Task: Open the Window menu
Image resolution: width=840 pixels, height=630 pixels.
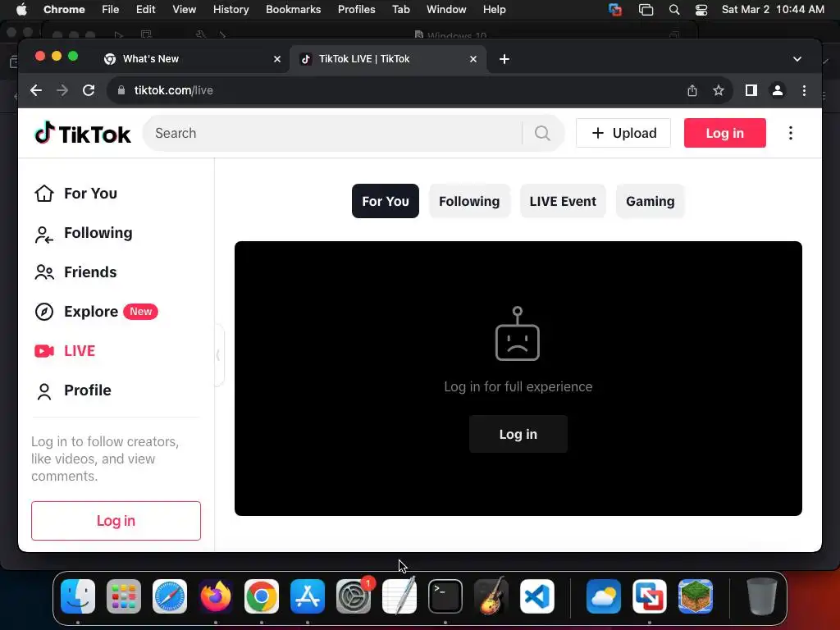Action: pyautogui.click(x=446, y=9)
